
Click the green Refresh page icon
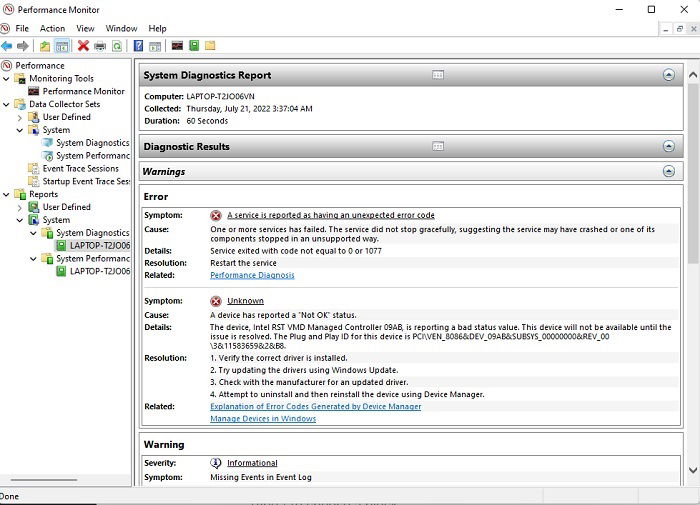point(117,46)
